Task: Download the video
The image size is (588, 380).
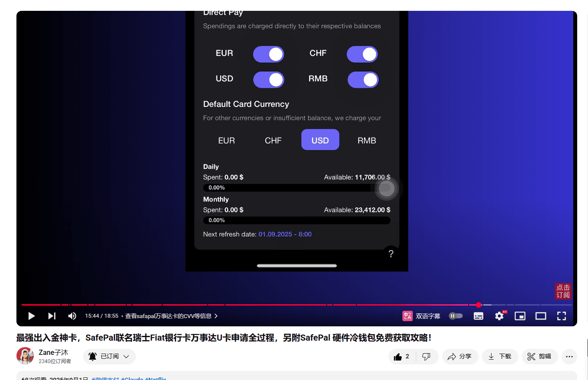Action: pos(500,357)
